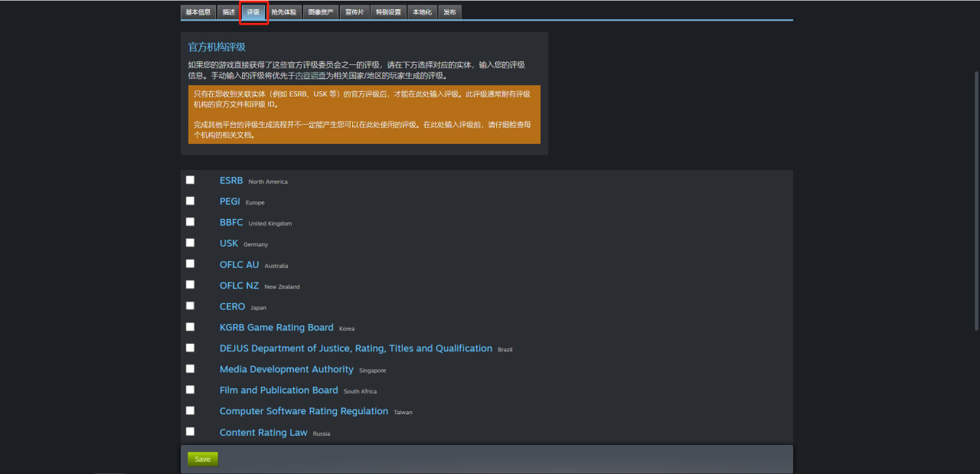The width and height of the screenshot is (980, 474).
Task: Click the Film and Publication Board name
Action: tap(279, 391)
